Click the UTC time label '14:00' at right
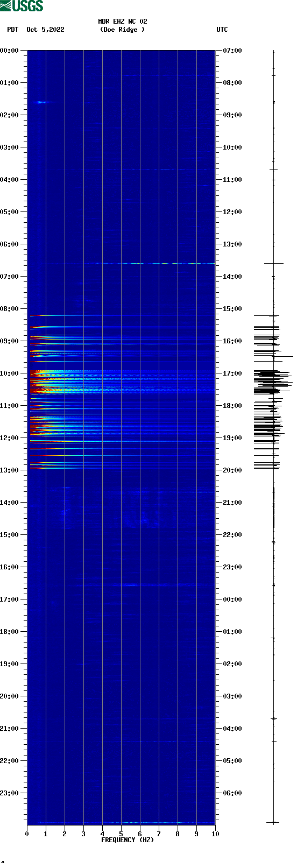The width and height of the screenshot is (297, 868). click(232, 277)
